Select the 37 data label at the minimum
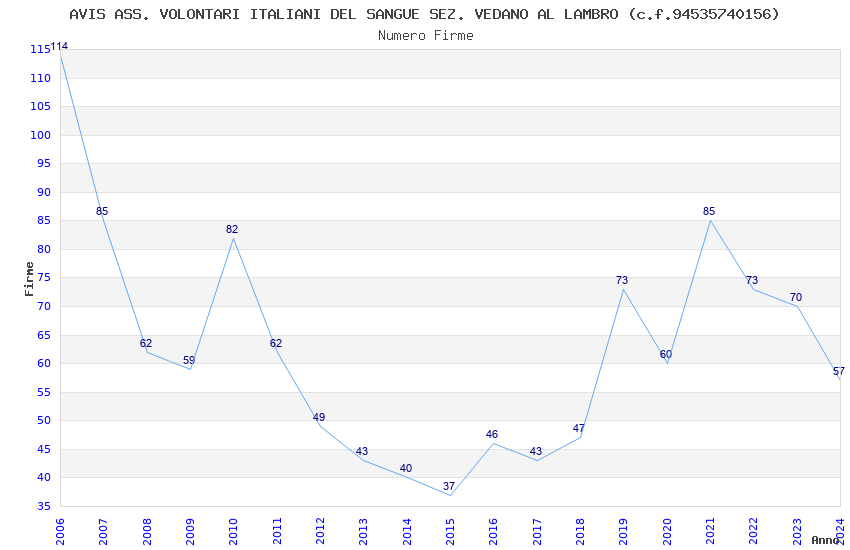Screen dimensions: 850x550 (x=449, y=486)
